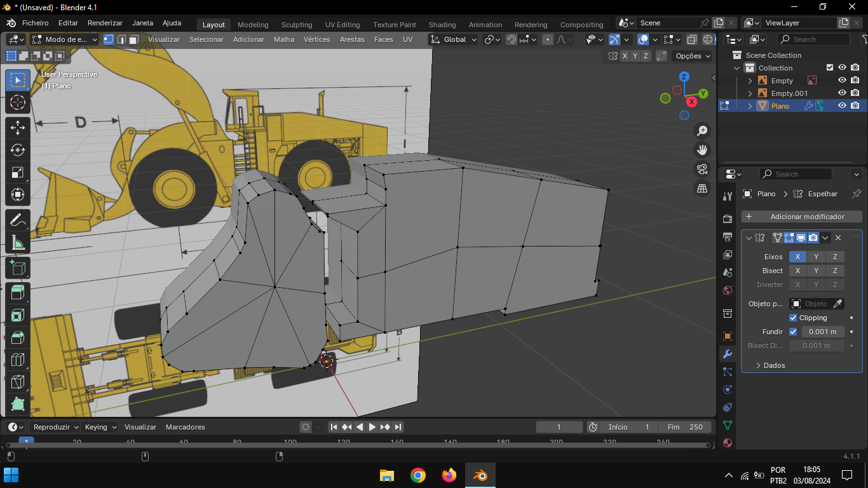The height and width of the screenshot is (488, 868).
Task: Select the Rotate tool
Action: click(18, 150)
